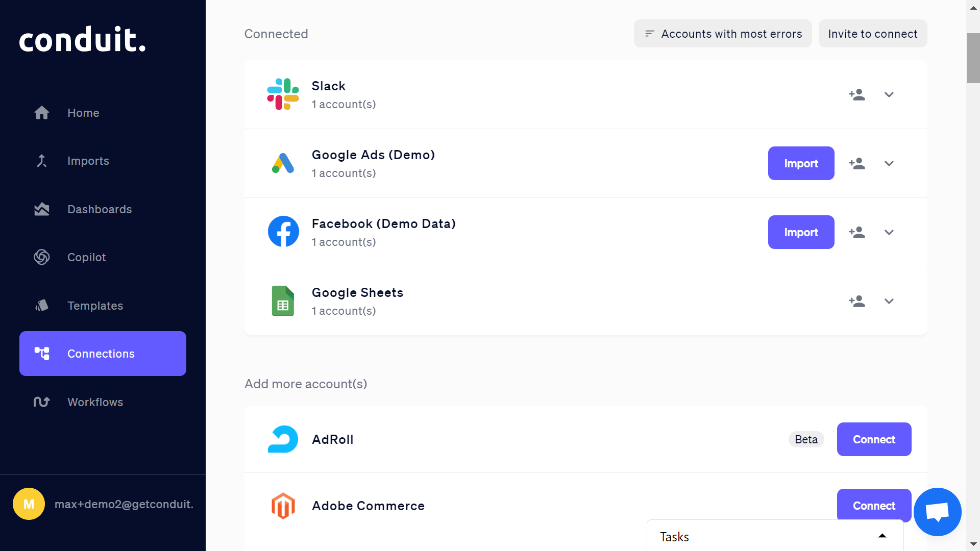
Task: Click the user avatar with letter M
Action: point(29,504)
